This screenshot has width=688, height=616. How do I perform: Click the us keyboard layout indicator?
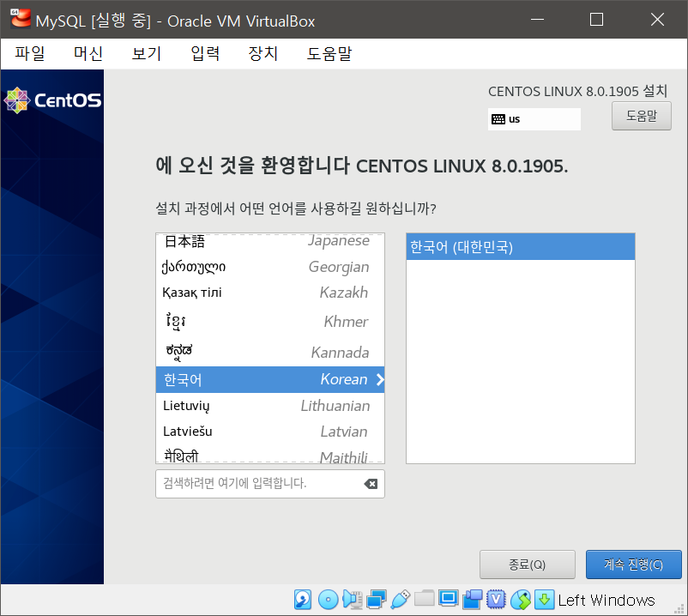(x=534, y=119)
